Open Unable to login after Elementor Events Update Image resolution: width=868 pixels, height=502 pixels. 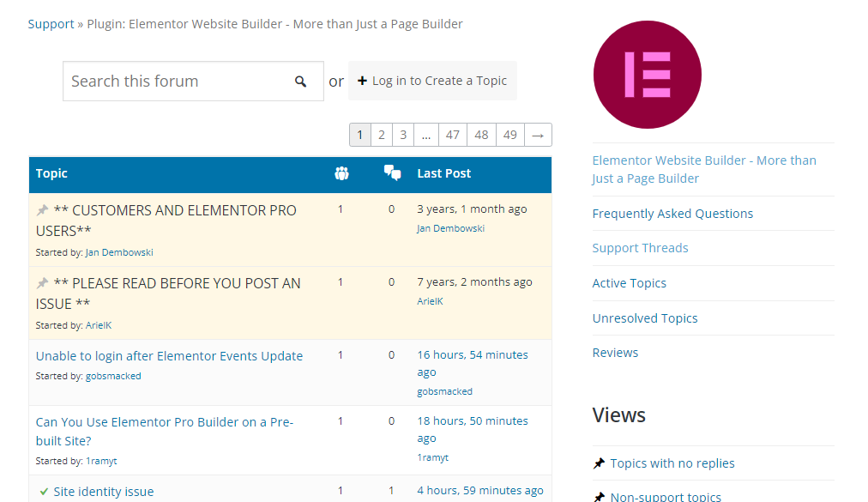click(169, 356)
